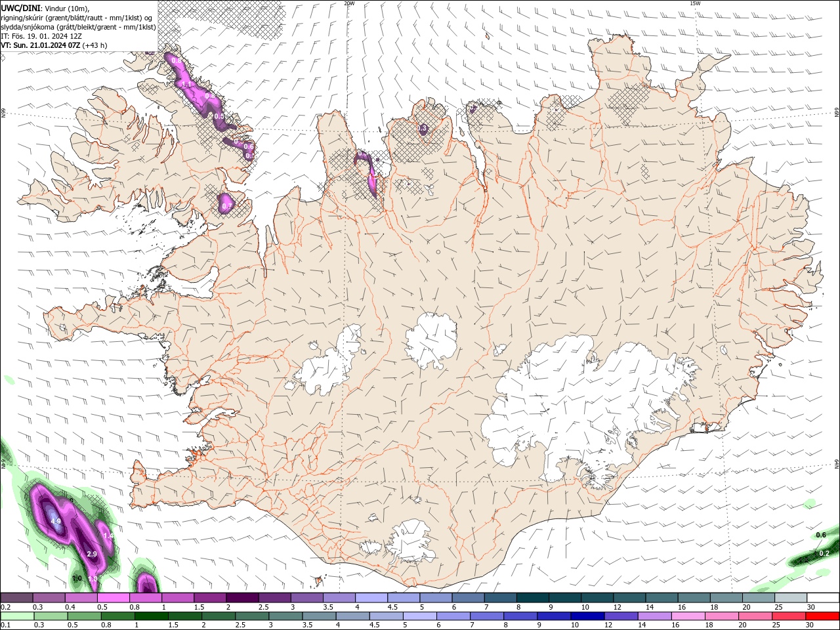Select the '15W' longitude label
The width and height of the screenshot is (840, 630).
pyautogui.click(x=696, y=3)
